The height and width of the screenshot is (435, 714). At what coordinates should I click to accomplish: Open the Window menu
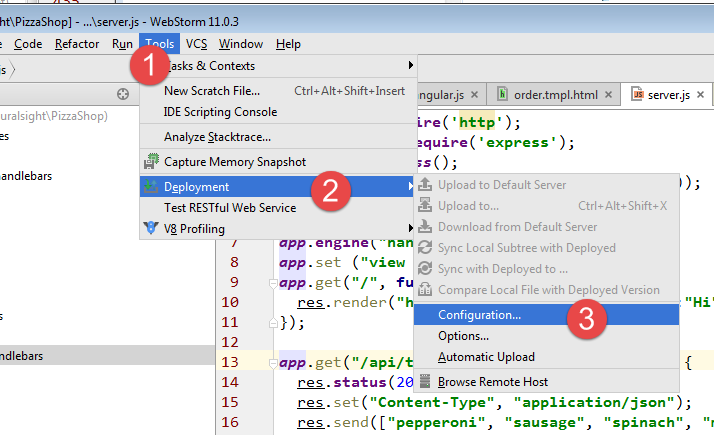pos(241,44)
